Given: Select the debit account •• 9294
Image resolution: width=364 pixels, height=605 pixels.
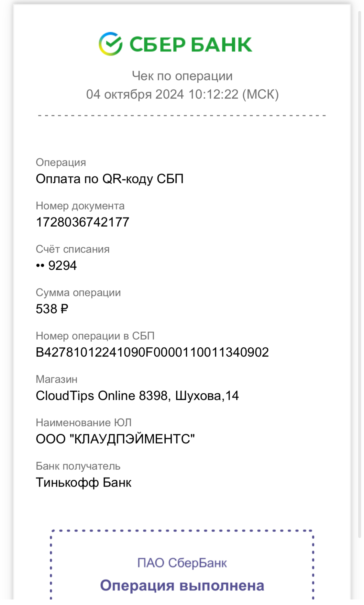Looking at the screenshot, I should click(56, 265).
